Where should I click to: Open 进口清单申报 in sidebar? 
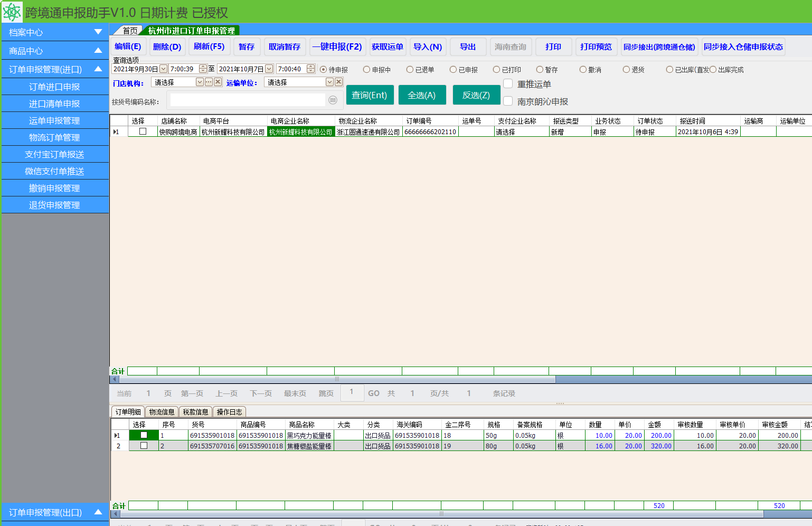point(55,104)
